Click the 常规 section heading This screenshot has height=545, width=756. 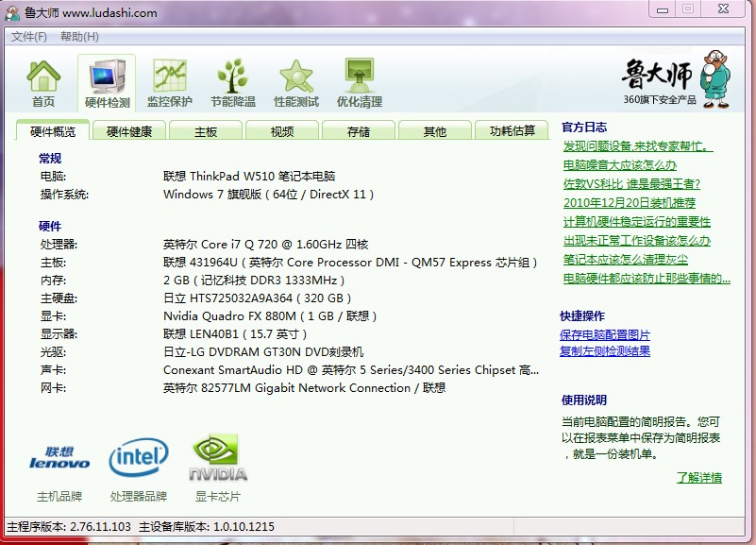point(50,158)
